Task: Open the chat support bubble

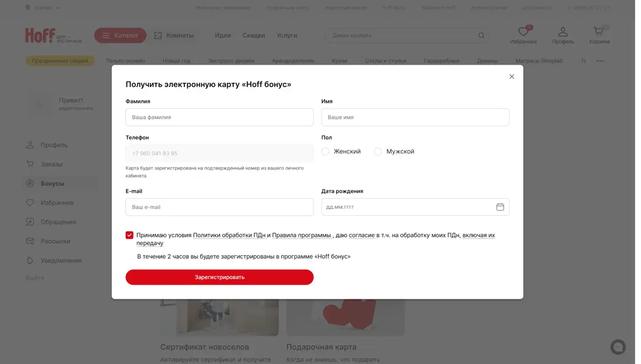Action: [x=617, y=347]
